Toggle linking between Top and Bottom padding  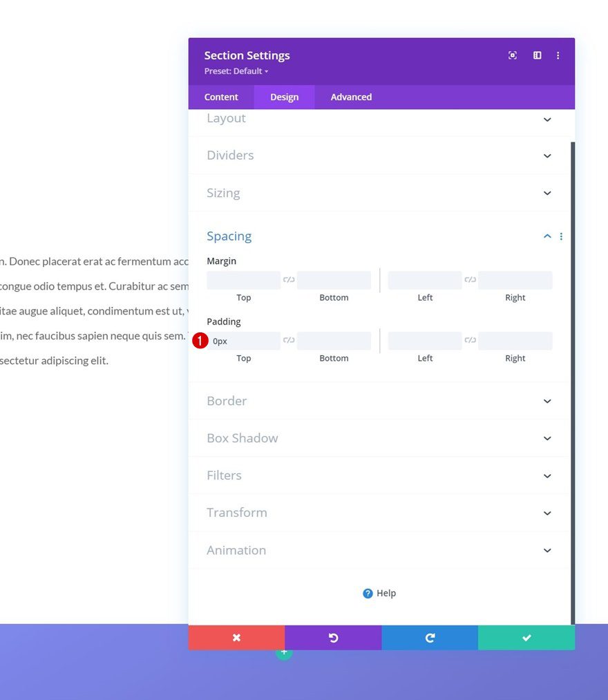click(x=289, y=340)
